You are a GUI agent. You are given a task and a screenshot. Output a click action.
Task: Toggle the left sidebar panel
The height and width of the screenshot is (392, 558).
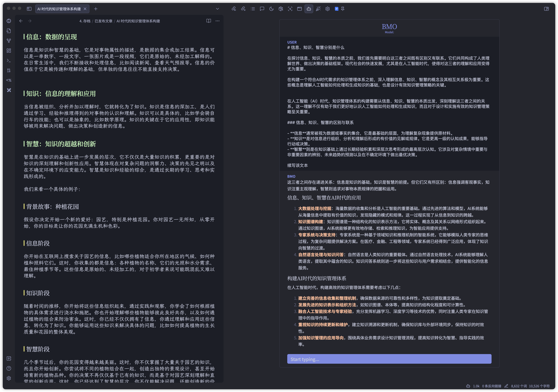pyautogui.click(x=29, y=9)
